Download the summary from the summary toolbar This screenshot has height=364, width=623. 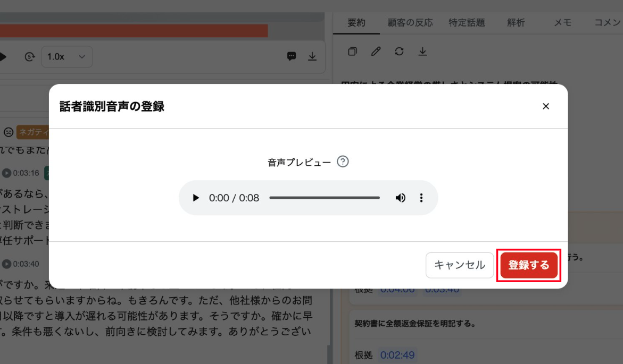click(422, 52)
